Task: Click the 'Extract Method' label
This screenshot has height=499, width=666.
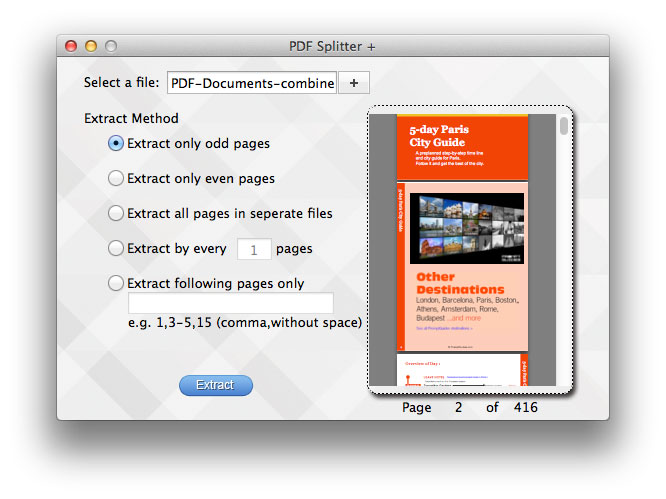Action: tap(131, 118)
